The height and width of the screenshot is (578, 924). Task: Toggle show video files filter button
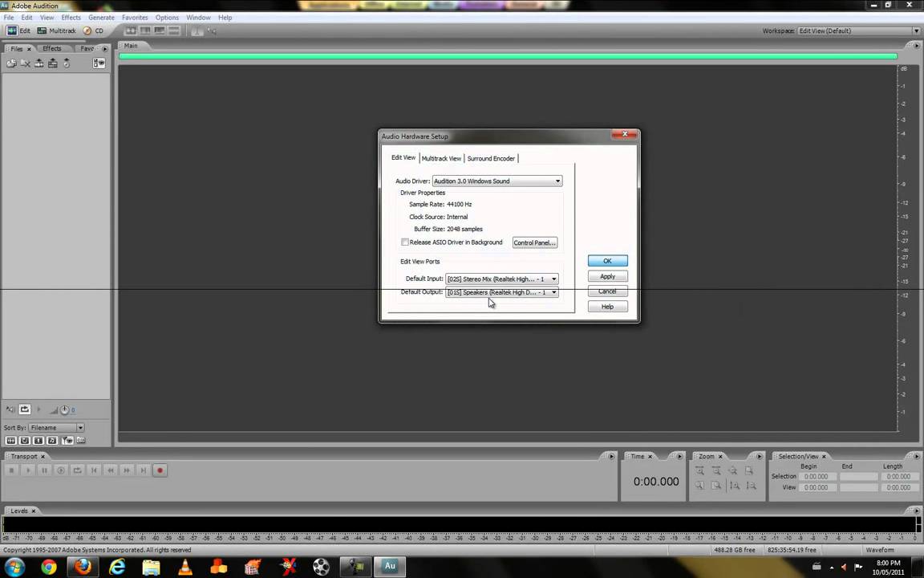(38, 441)
